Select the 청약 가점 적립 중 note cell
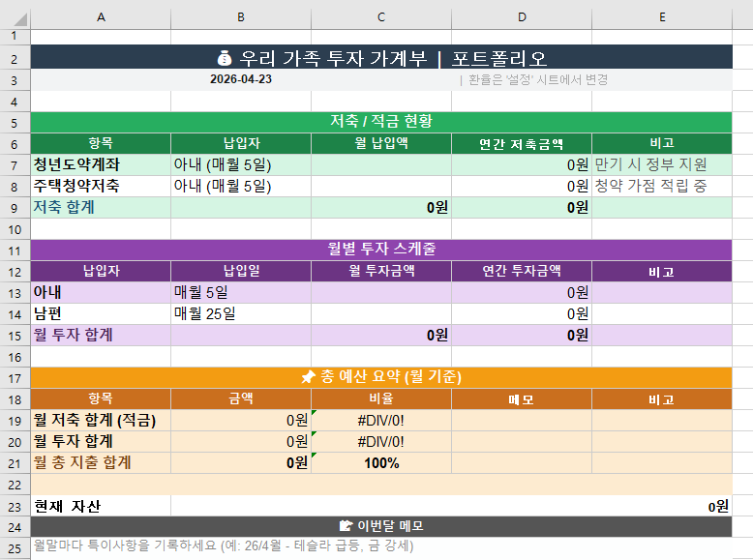Screen dimensions: 753x560 coord(662,187)
